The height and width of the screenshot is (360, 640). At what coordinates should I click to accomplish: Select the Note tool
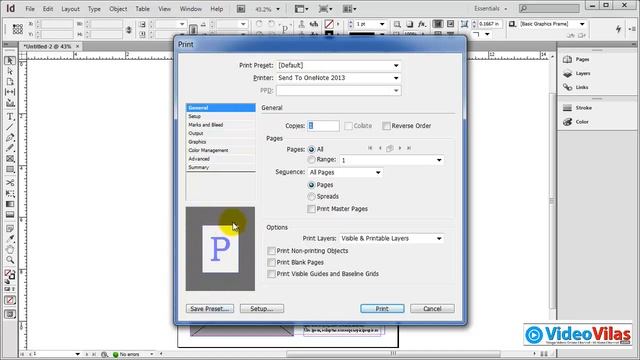point(10,229)
